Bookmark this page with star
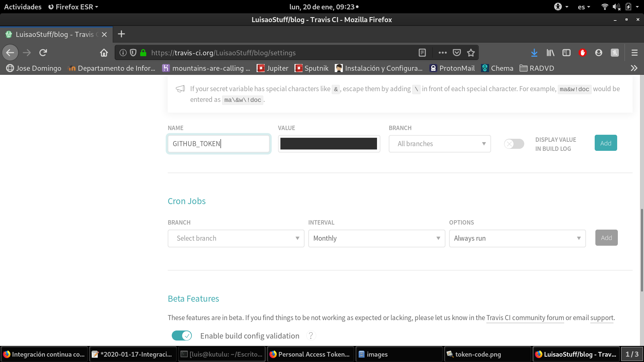The width and height of the screenshot is (644, 362). (x=471, y=53)
